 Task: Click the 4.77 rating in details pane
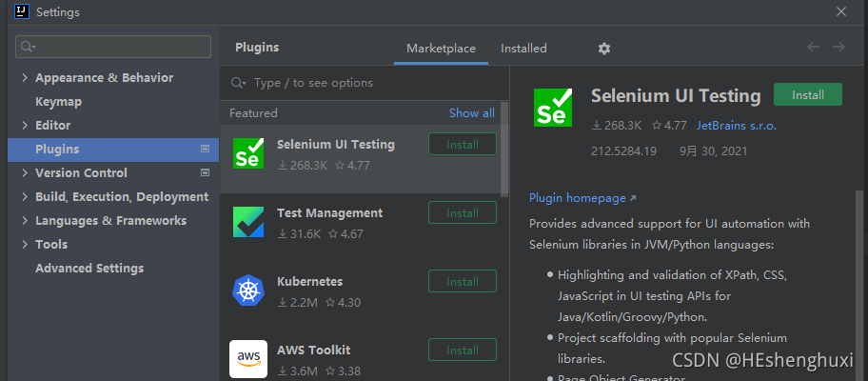pos(669,126)
